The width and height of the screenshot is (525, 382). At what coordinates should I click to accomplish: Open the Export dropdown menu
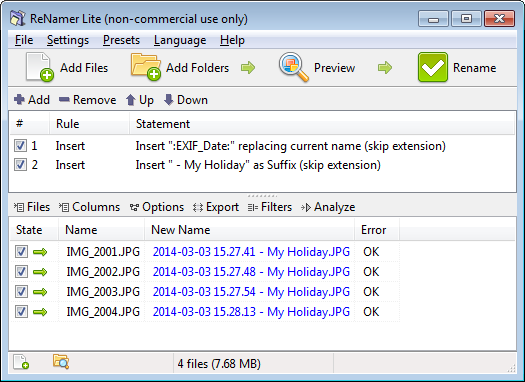coord(216,207)
